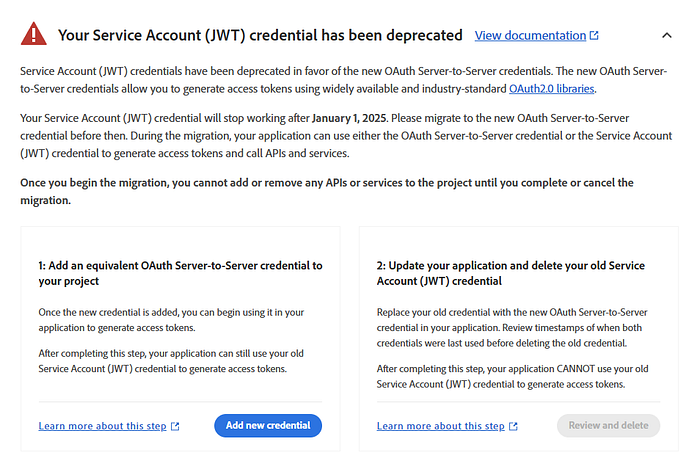Click the red warning triangle icon

pos(34,35)
